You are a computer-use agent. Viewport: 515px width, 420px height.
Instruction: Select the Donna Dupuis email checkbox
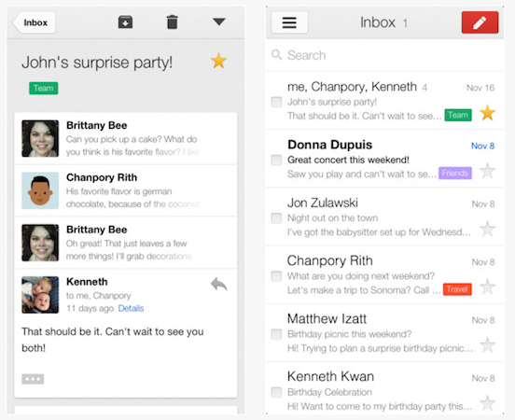coord(276,160)
